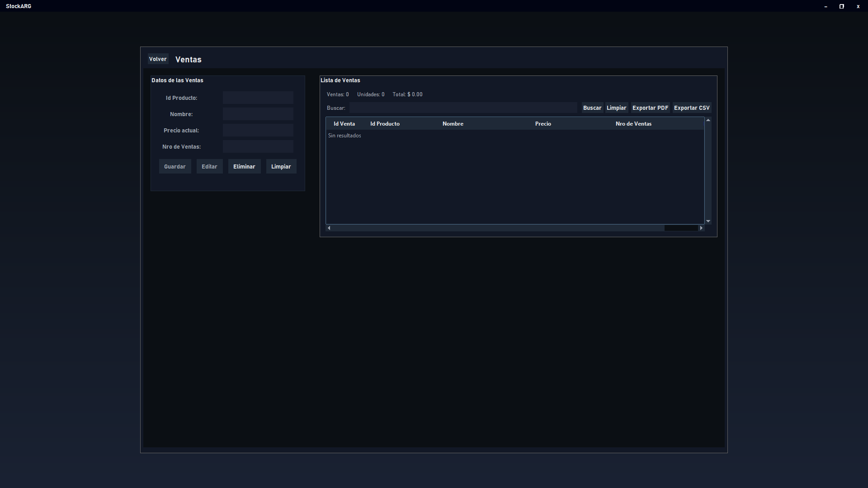This screenshot has height=488, width=868.
Task: Click the table's scroll down arrow
Action: 708,221
